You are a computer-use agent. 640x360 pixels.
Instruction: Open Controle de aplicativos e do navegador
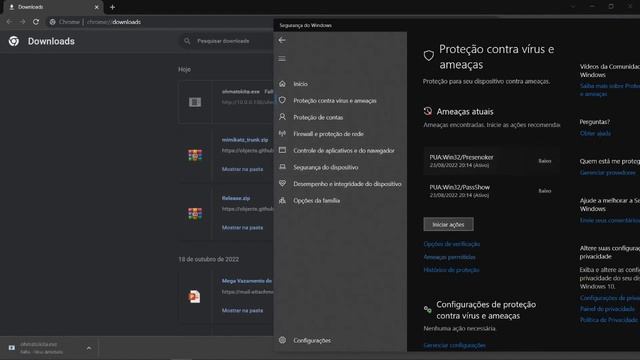344,150
